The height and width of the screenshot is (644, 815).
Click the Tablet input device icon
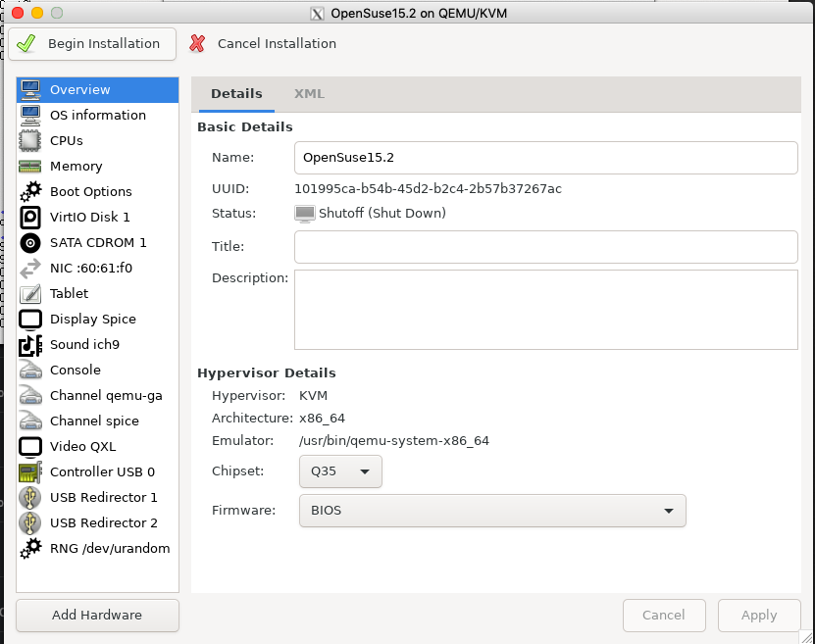coord(30,293)
